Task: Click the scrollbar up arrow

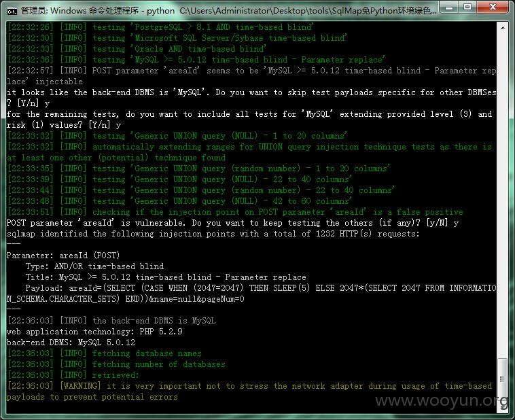Action: point(503,28)
